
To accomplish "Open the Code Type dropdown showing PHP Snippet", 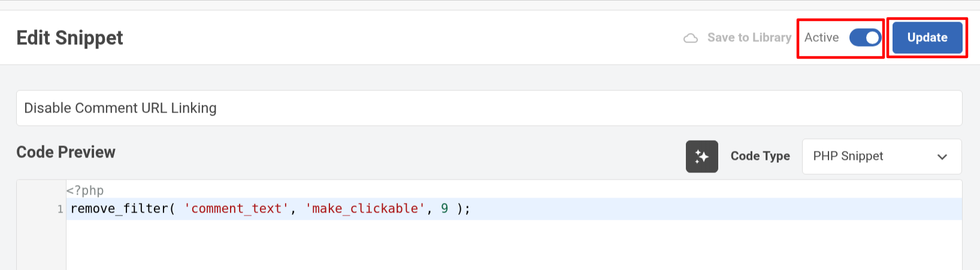I will (x=882, y=156).
